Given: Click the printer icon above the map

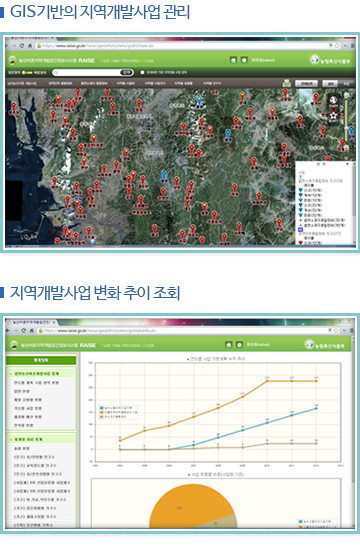Looking at the screenshot, I should 287,83.
